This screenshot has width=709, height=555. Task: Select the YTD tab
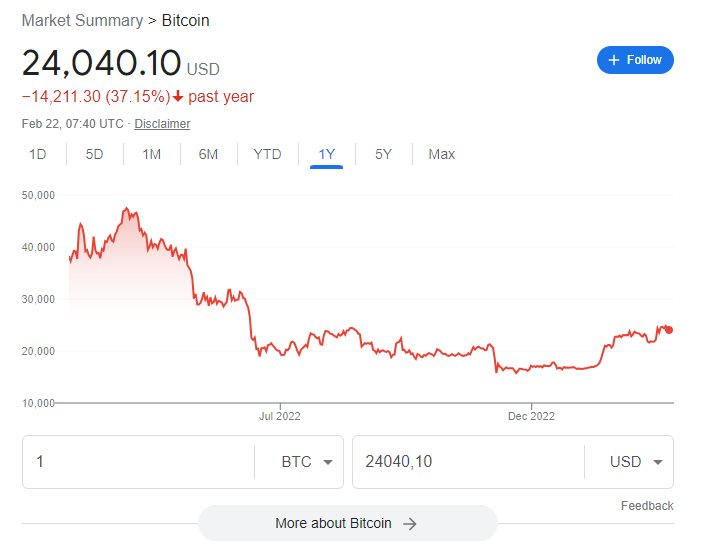pyautogui.click(x=267, y=154)
